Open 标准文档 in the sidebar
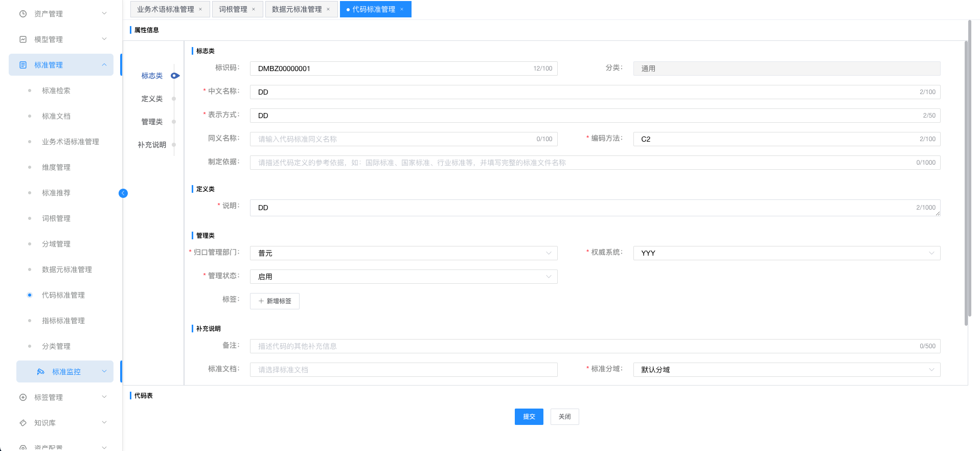This screenshot has height=451, width=980. tap(56, 116)
